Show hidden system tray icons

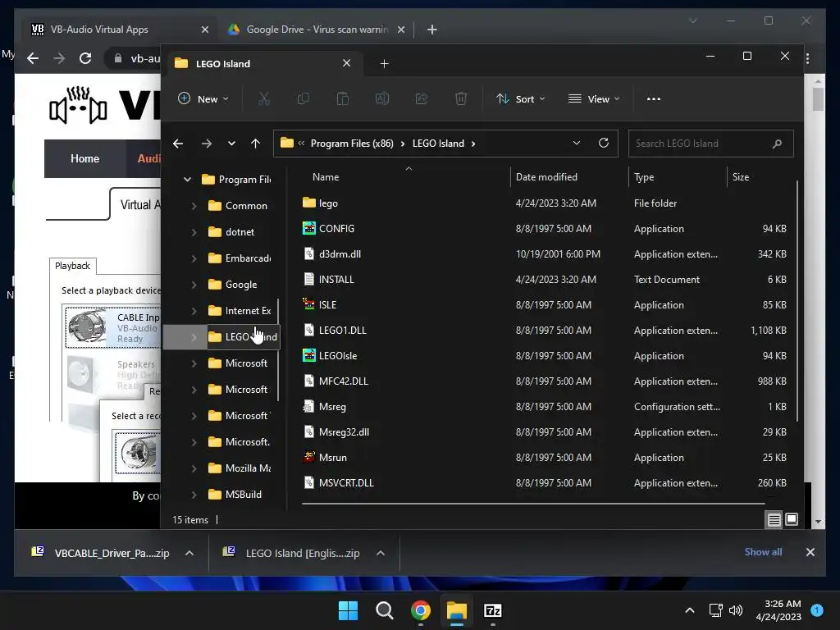pyautogui.click(x=690, y=610)
